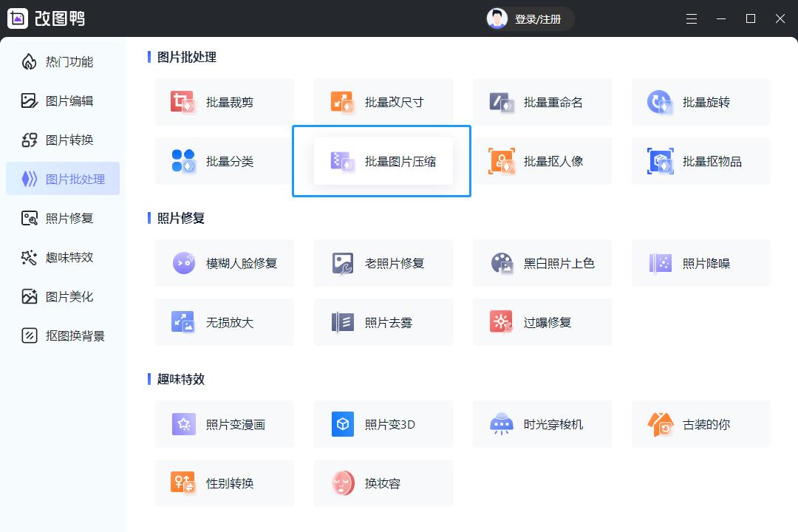
Task: Launch 黑白照片上色 photo colorization
Action: [542, 263]
